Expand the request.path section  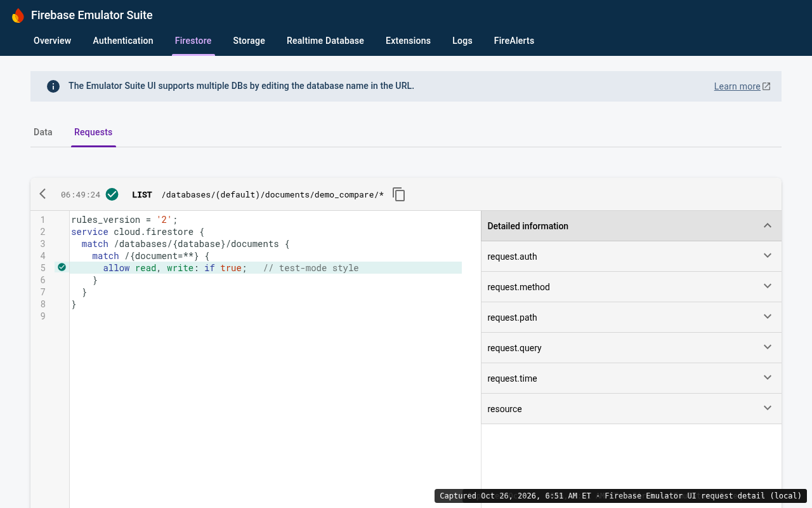[x=631, y=317]
